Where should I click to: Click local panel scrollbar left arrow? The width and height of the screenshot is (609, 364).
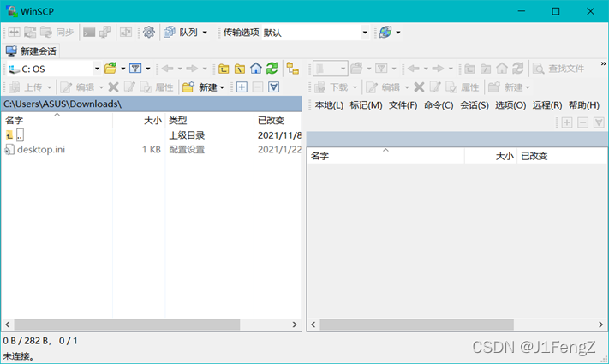pos(8,325)
